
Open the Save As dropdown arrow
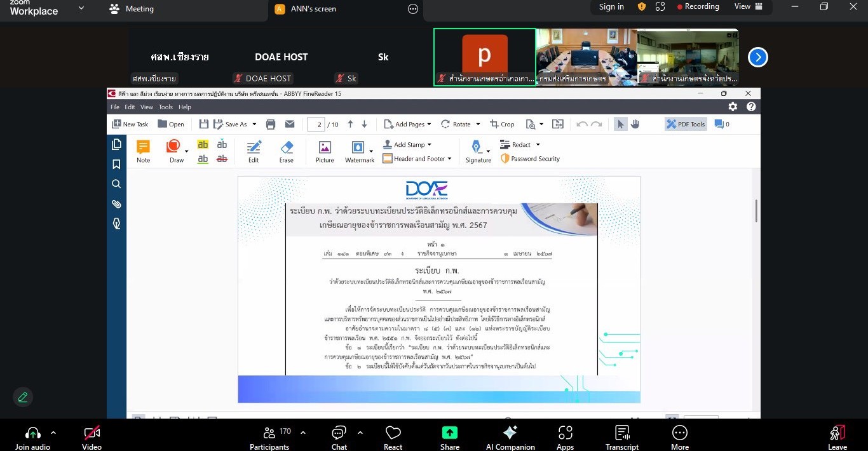pyautogui.click(x=254, y=125)
